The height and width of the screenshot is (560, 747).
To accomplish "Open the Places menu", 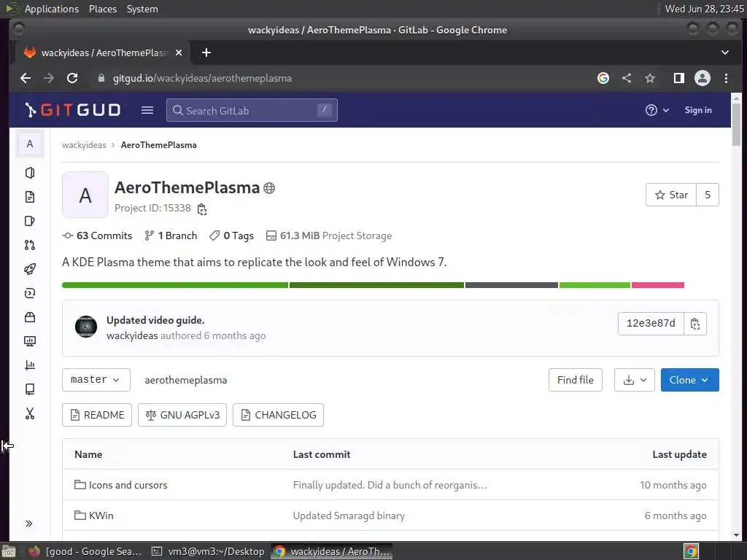I will (x=102, y=9).
